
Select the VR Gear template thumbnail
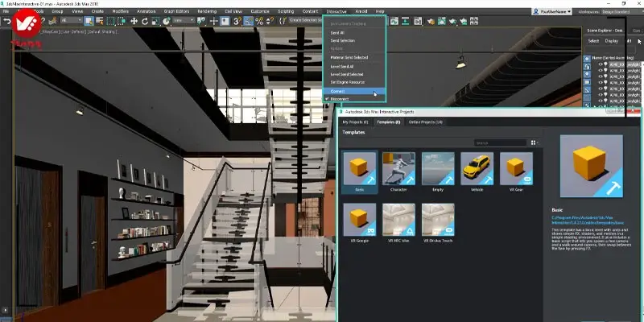(516, 169)
